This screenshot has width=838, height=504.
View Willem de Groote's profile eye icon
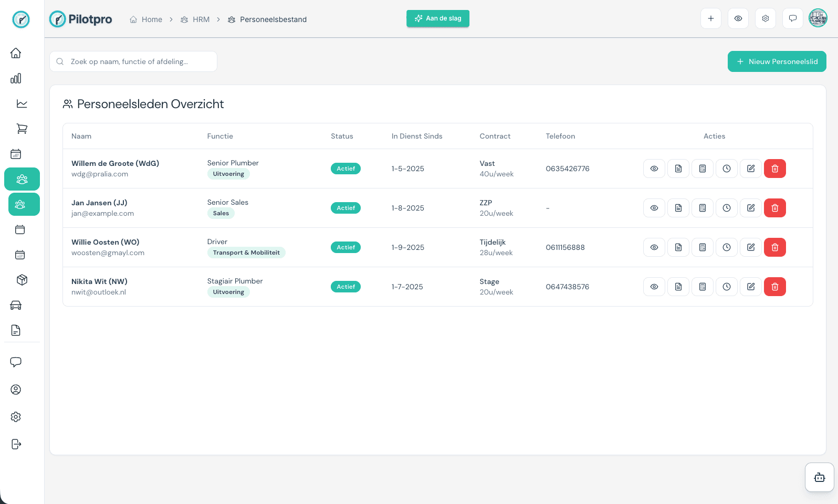tap(654, 169)
